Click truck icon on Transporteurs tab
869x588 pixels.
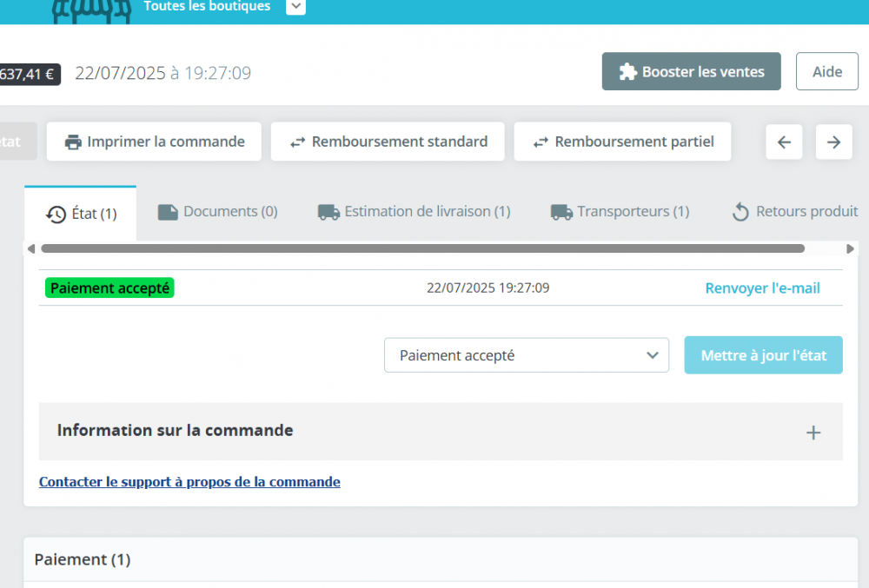[561, 212]
